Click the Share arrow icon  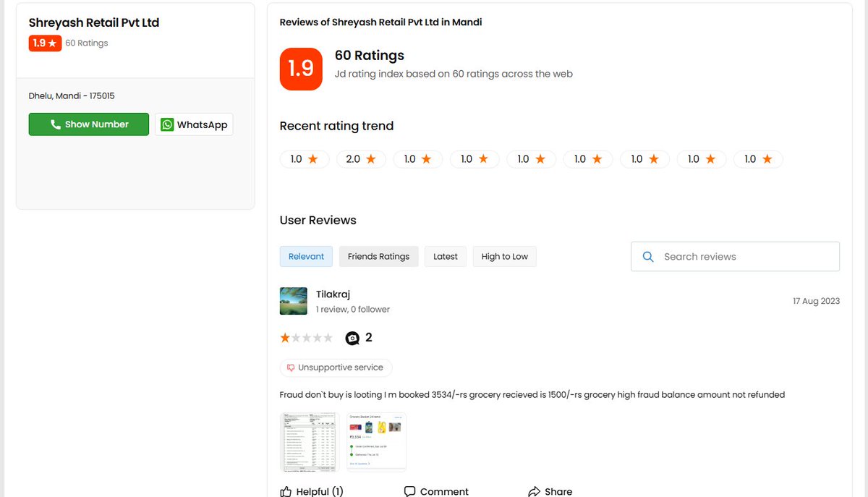click(x=534, y=491)
